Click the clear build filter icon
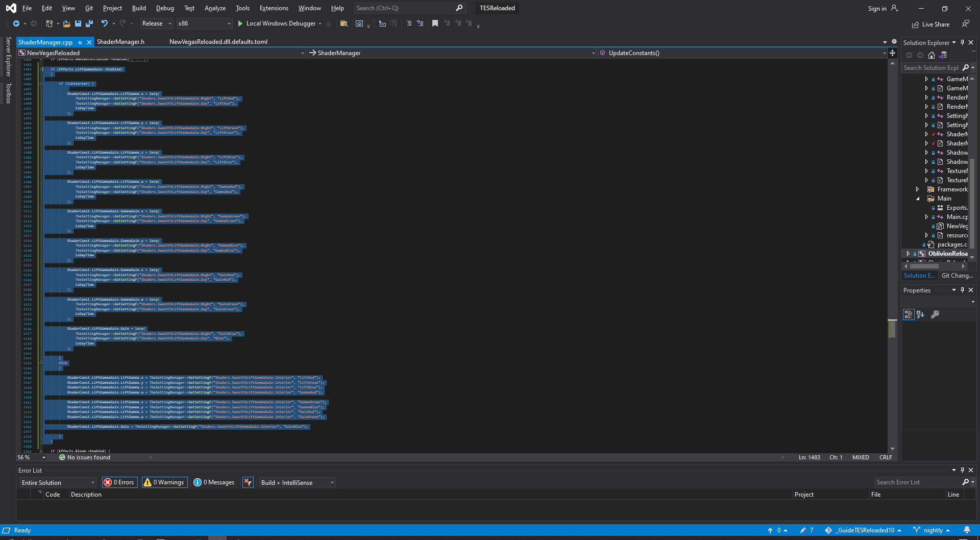The height and width of the screenshot is (540, 980). click(x=248, y=482)
